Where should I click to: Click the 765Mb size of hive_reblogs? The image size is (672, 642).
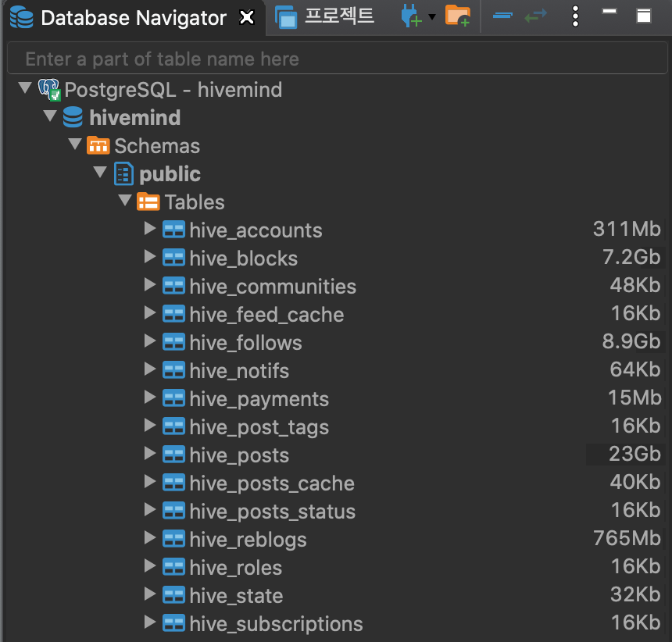[x=627, y=538]
